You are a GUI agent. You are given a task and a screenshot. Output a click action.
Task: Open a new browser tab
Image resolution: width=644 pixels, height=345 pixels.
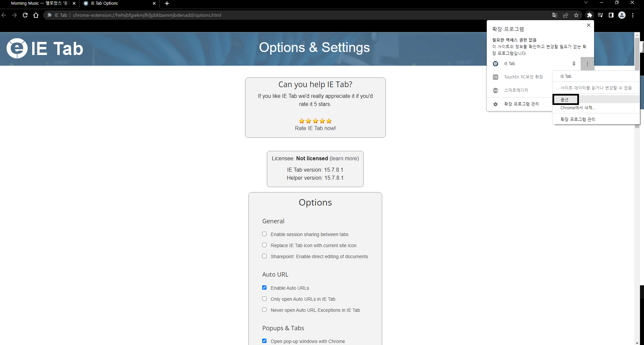[167, 3]
